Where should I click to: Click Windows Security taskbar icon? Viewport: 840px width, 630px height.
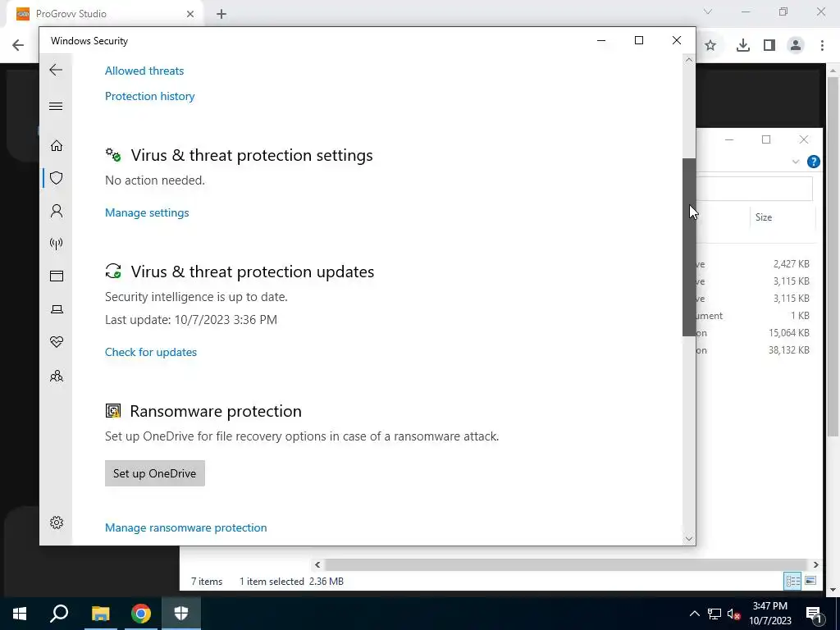tap(181, 614)
